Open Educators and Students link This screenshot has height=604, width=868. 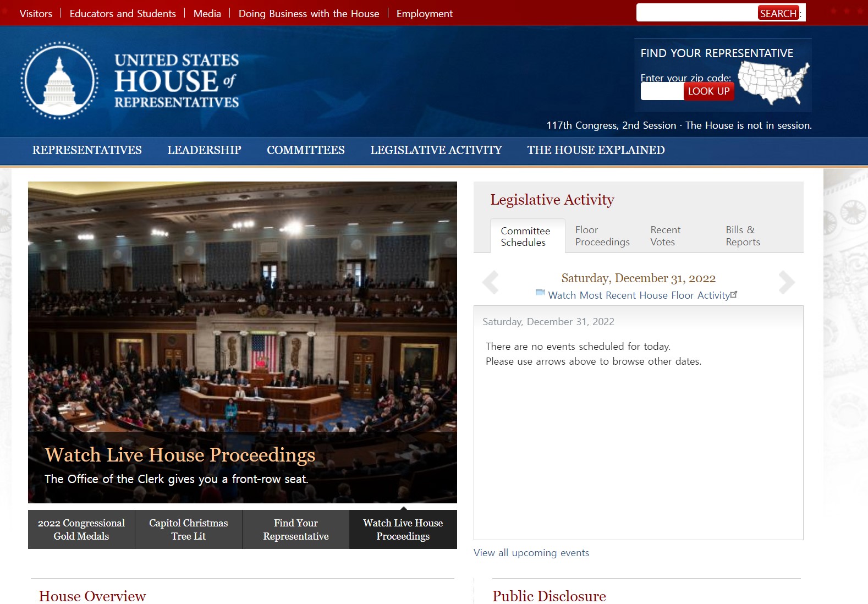(123, 13)
